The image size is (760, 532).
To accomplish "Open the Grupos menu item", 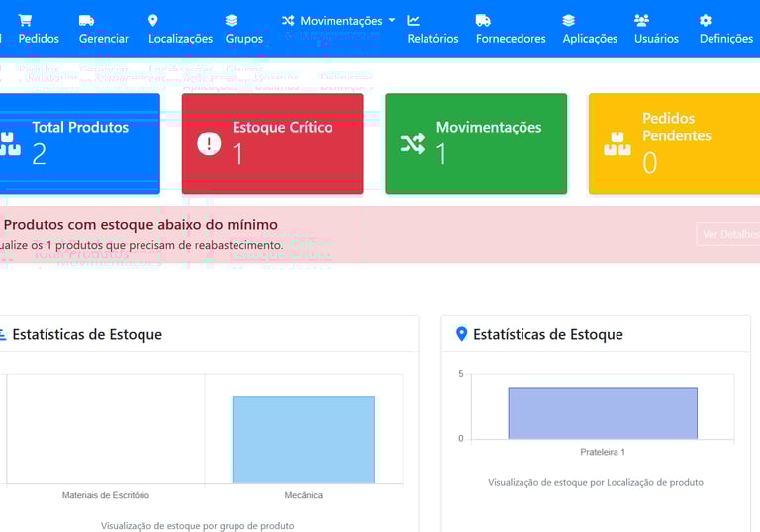I will [x=243, y=29].
